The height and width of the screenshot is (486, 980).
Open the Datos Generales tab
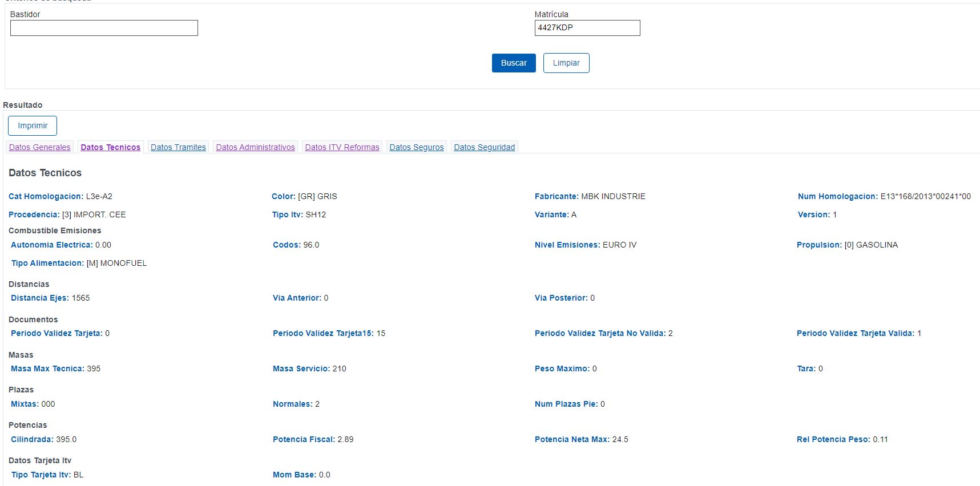click(40, 147)
